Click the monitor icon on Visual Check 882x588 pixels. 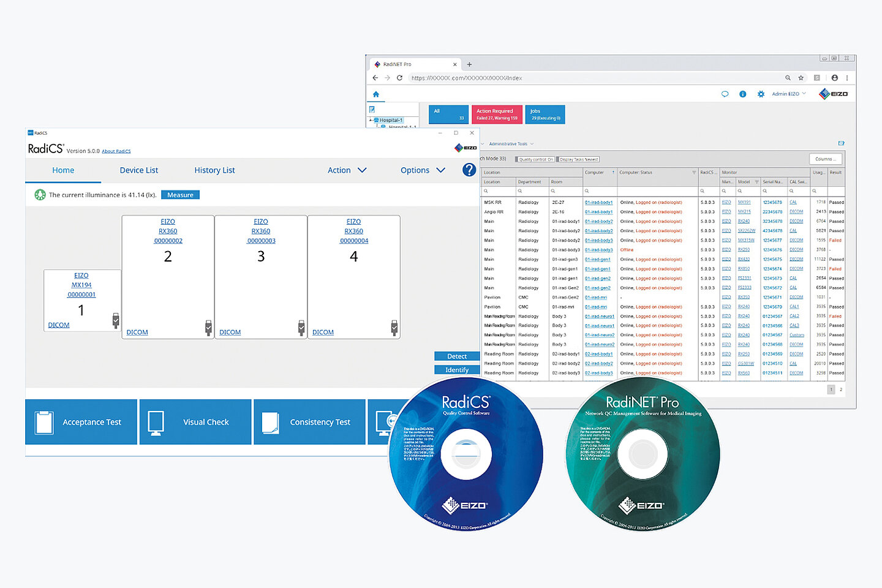click(156, 423)
